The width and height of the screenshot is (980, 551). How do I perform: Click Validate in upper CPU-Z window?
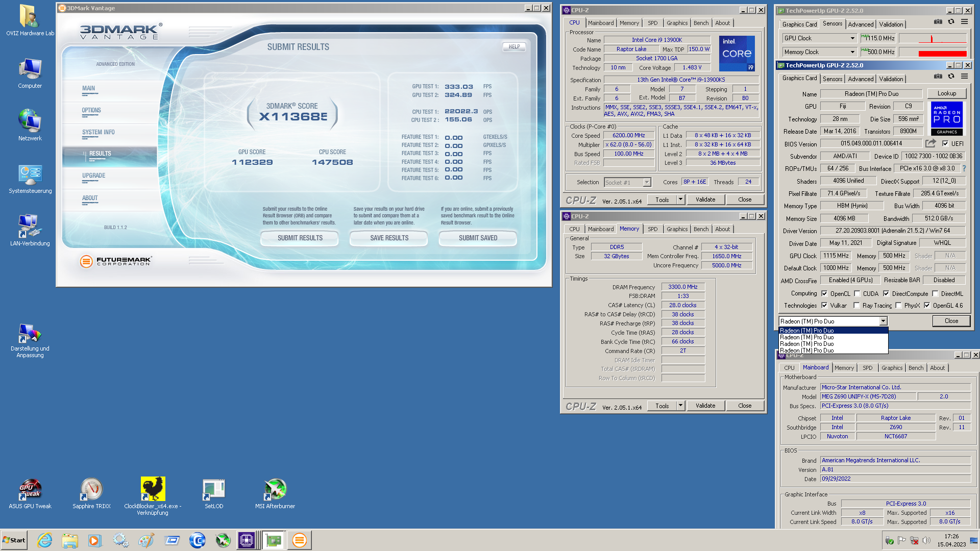(705, 199)
